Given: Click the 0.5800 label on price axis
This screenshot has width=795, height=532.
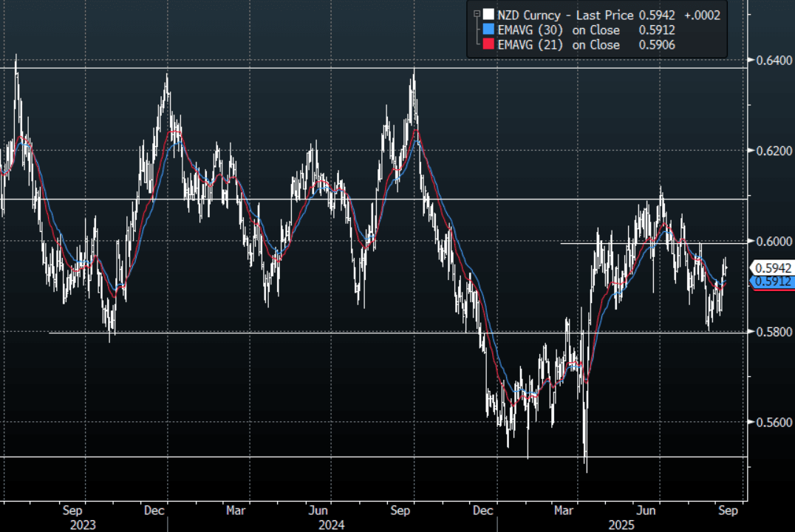Looking at the screenshot, I should [770, 332].
